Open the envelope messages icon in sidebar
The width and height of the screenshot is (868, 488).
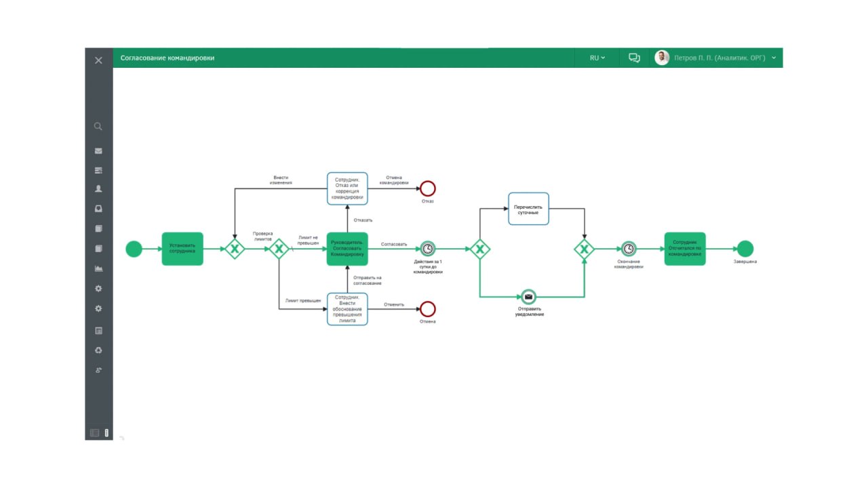coord(98,151)
